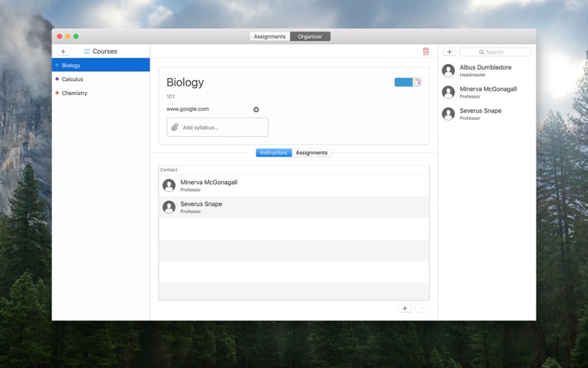
Task: Open the course website arrow button
Action: [x=256, y=110]
